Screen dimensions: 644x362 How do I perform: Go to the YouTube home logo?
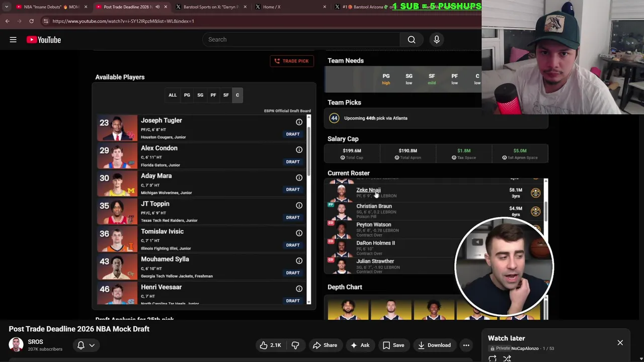click(44, 40)
